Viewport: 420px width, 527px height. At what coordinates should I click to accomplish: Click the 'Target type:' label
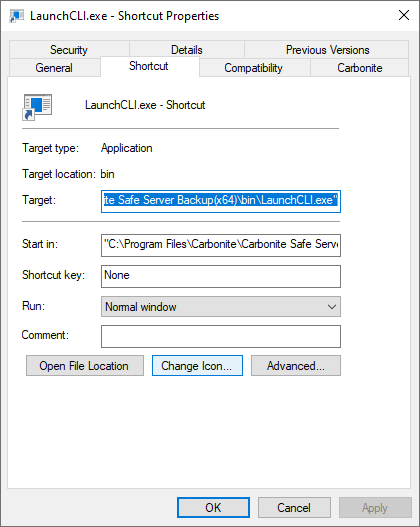tap(50, 148)
